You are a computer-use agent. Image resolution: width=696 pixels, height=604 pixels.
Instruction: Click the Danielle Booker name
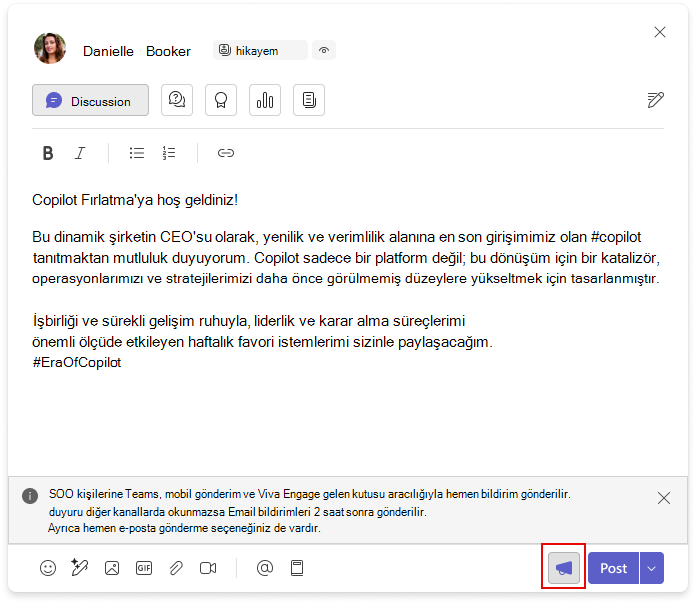[137, 51]
